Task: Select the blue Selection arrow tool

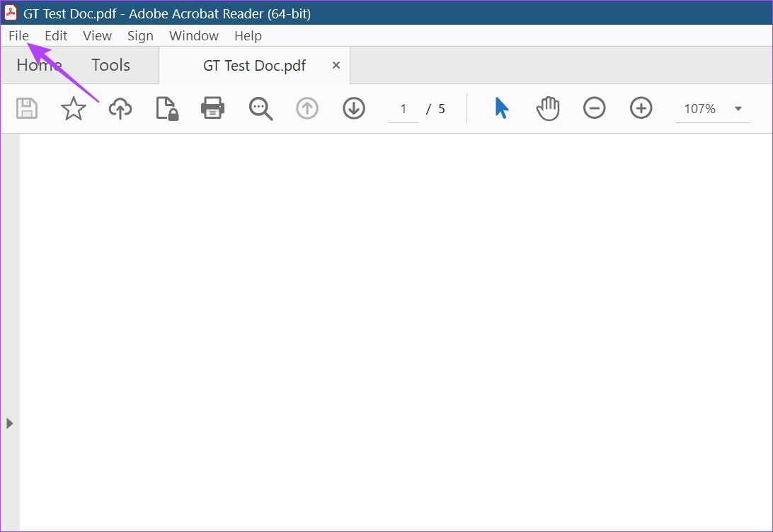Action: click(x=501, y=108)
